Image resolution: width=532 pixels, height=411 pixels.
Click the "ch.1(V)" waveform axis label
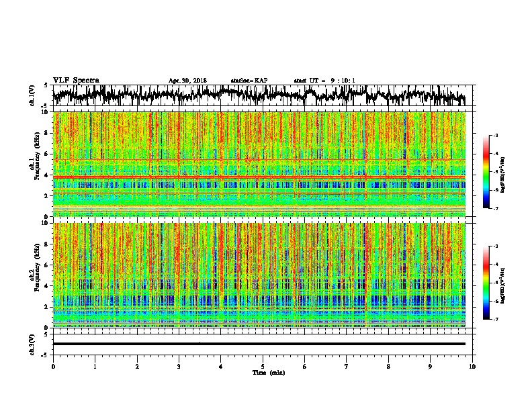coord(32,95)
